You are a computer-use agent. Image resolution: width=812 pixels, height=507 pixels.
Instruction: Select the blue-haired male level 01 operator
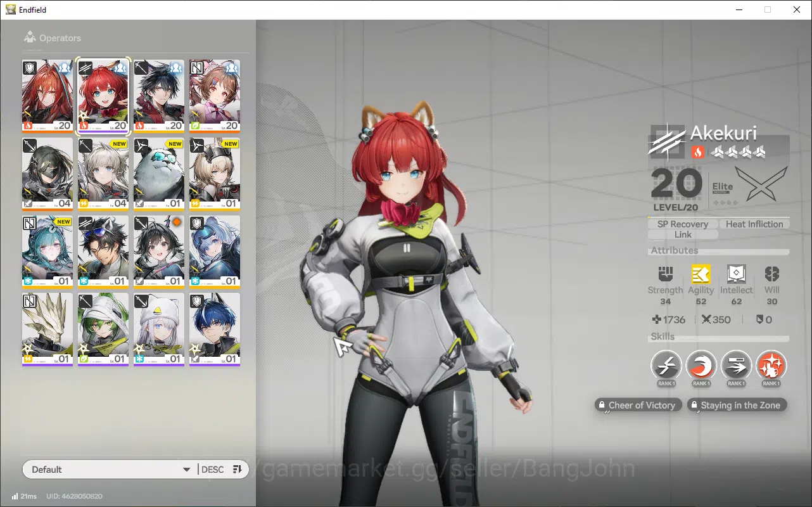pyautogui.click(x=215, y=330)
